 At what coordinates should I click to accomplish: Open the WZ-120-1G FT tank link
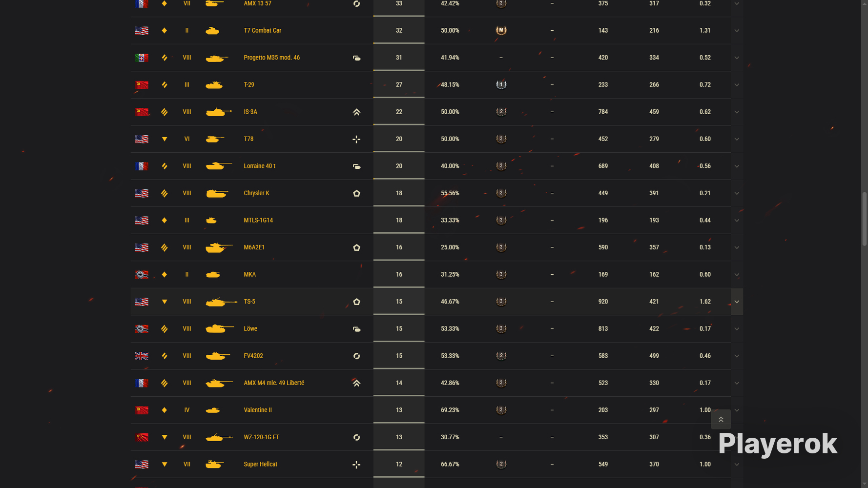[261, 437]
